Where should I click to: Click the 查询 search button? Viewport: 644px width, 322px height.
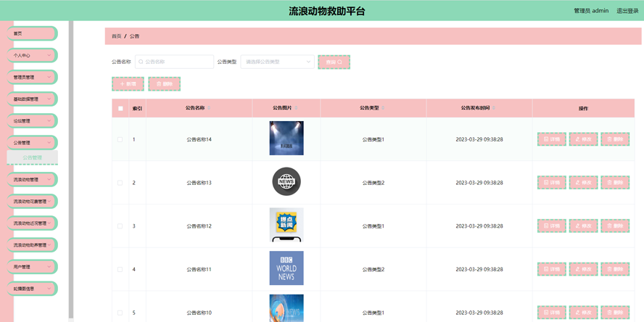tap(334, 62)
